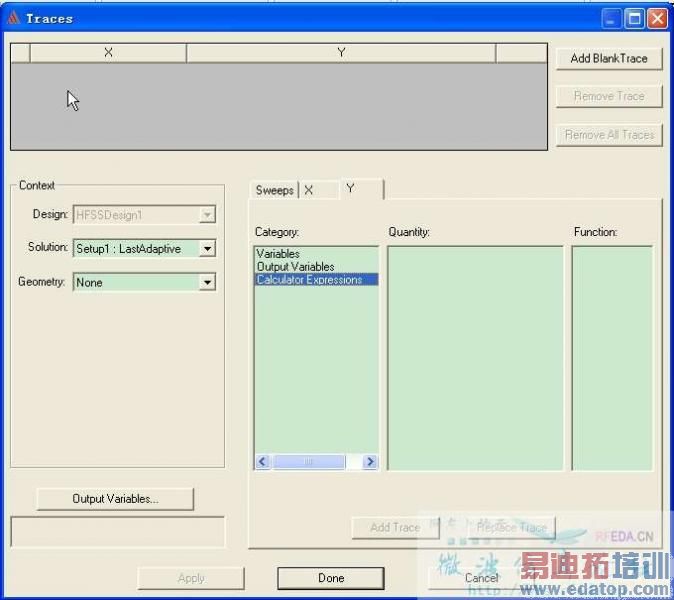This screenshot has height=600, width=674.
Task: Switch to the X tab
Action: (319, 190)
